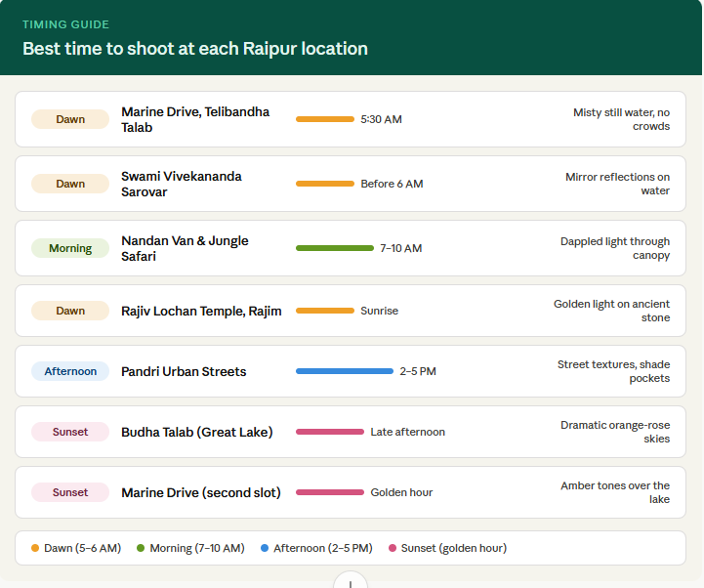
Task: Select 'Pandri Urban Streets' location name
Action: click(184, 371)
